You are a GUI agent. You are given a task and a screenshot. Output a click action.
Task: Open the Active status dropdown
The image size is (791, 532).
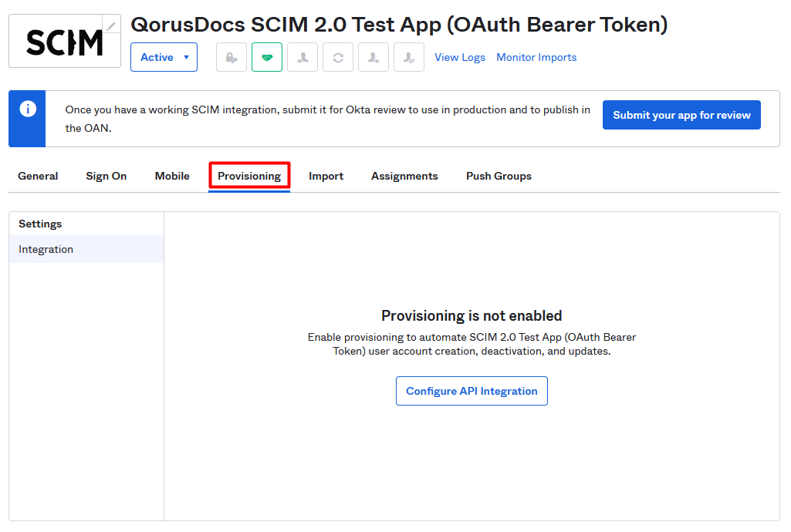(164, 57)
